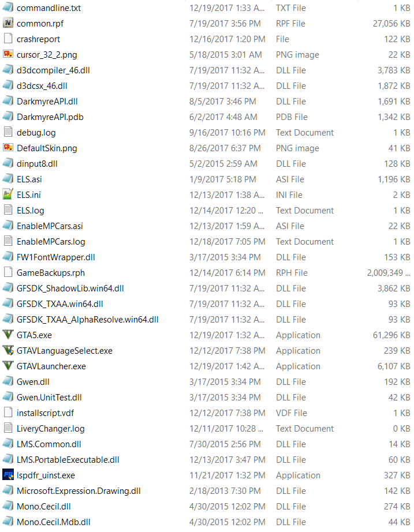The height and width of the screenshot is (532, 414).
Task: Click the crashreport blank file icon
Action: coord(8,39)
